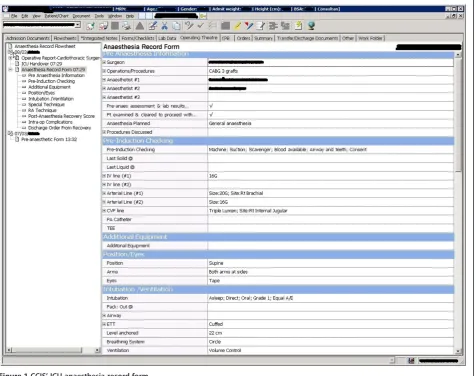Click the cascading windows toolbar icon
The image size is (476, 376).
pos(285,26)
